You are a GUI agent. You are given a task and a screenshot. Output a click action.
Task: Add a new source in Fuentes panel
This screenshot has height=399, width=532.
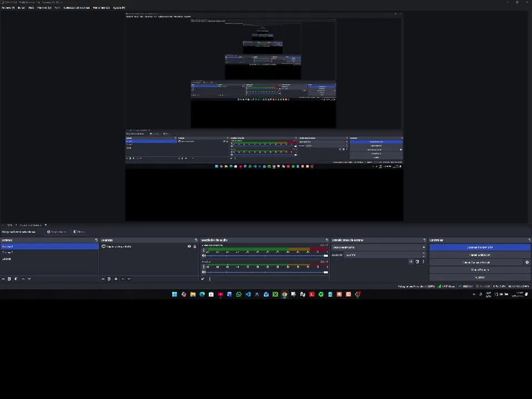pyautogui.click(x=103, y=279)
